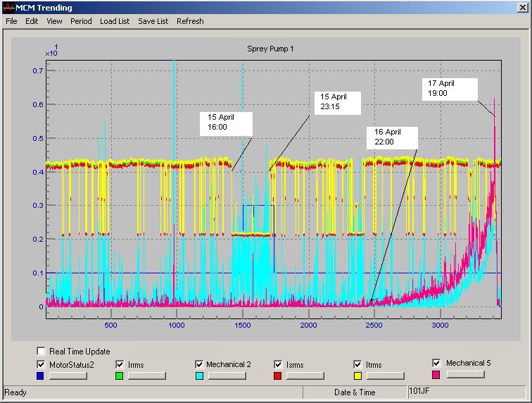The image size is (532, 403).
Task: Uncheck the Irrms trend checkbox
Action: (x=120, y=364)
